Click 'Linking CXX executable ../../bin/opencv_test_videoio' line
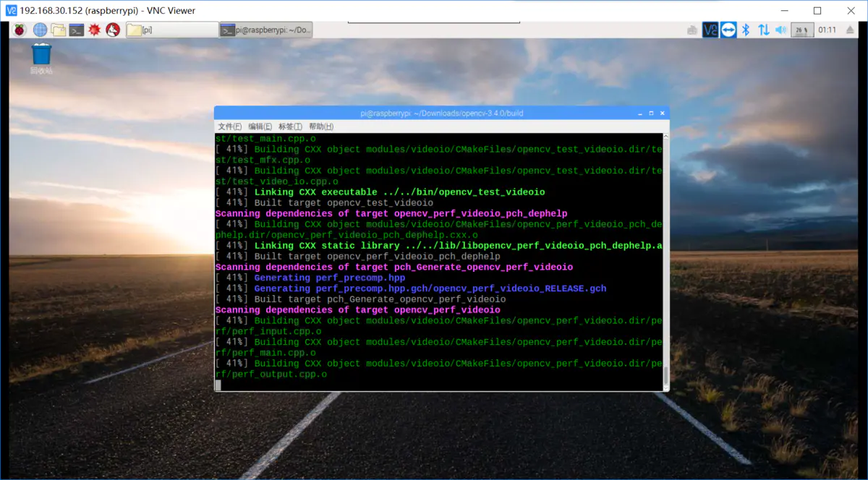Screen dimensions: 868x480 [380, 192]
